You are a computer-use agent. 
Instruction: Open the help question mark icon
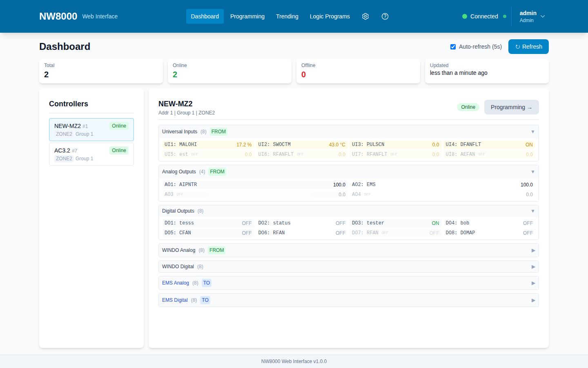pos(385,16)
